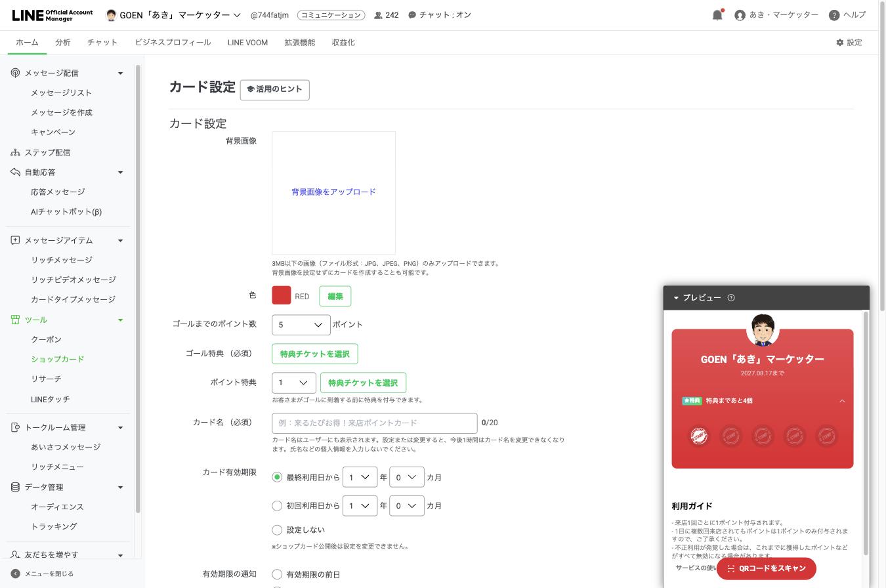The height and width of the screenshot is (588, 886).
Task: Click the step delivery sidebar icon
Action: coord(15,152)
